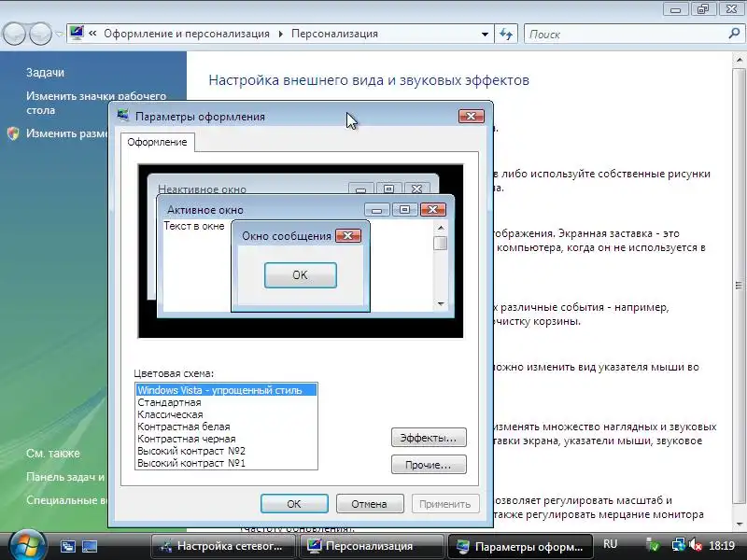This screenshot has width=747, height=560.
Task: Close the 'Параметры оформления' dialog
Action: tap(472, 116)
